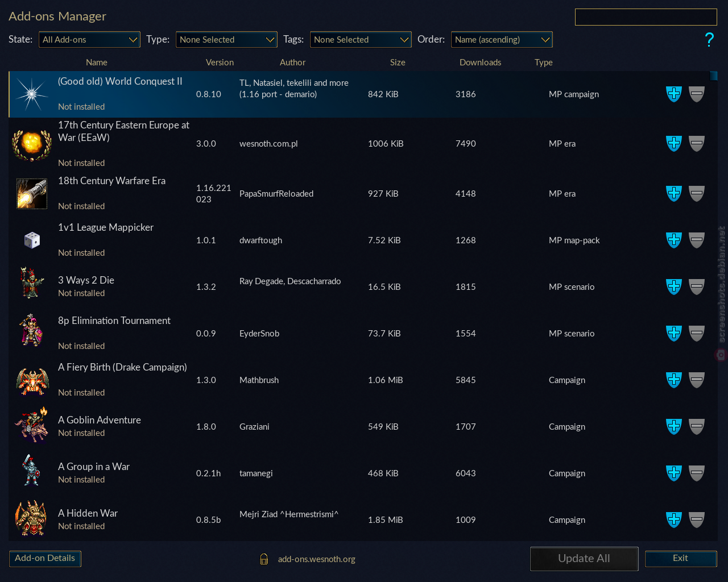This screenshot has height=582, width=728.
Task: Sort list by Name column header
Action: (97, 63)
